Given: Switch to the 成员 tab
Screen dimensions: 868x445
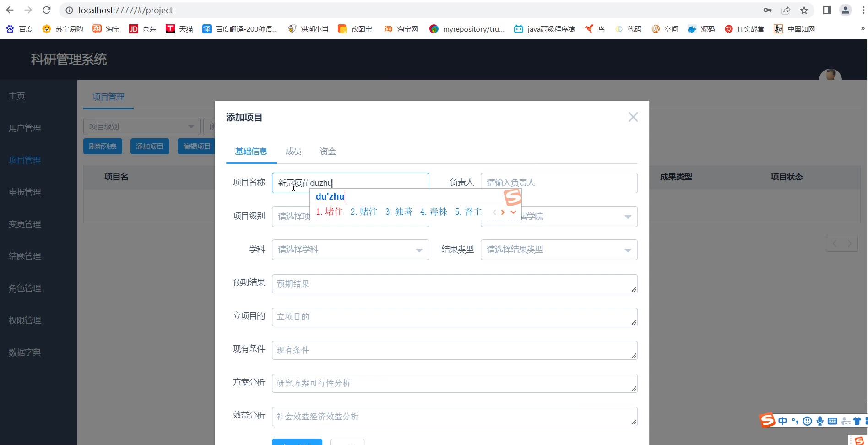Looking at the screenshot, I should coord(293,152).
